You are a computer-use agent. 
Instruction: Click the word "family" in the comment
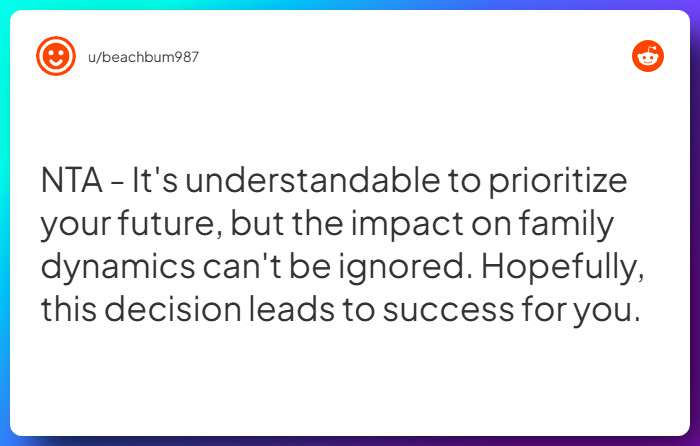578,226
